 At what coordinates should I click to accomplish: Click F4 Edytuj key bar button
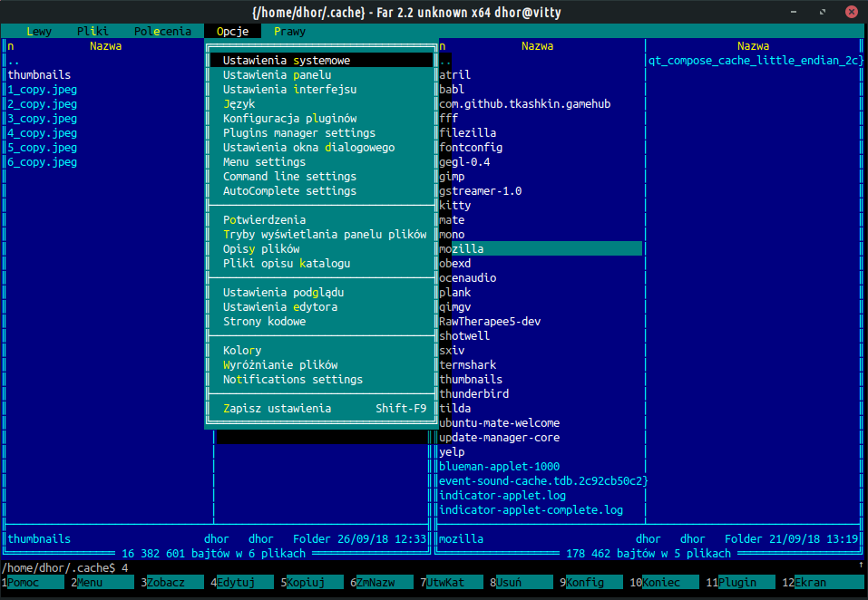[x=242, y=582]
